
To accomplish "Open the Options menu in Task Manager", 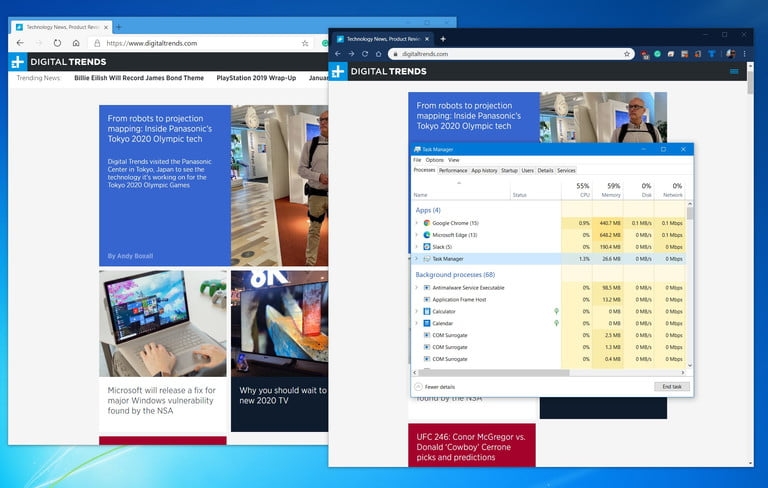I will (x=434, y=160).
